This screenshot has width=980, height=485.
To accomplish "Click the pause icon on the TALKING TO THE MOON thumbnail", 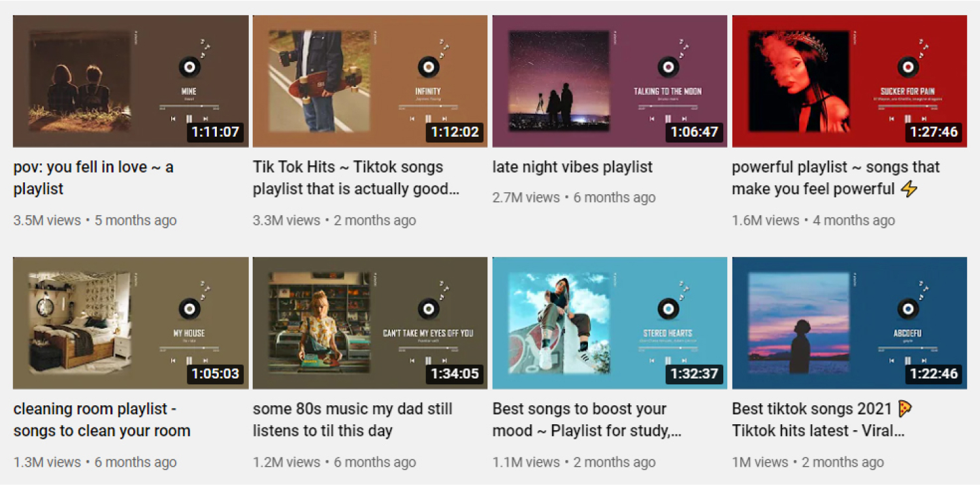I will 668,119.
